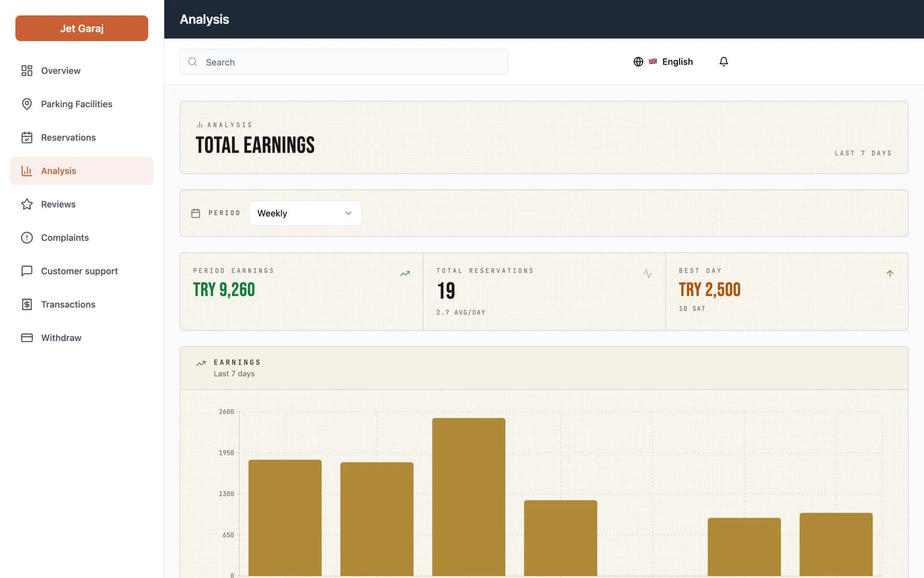924x578 pixels.
Task: Click the Complaints alert icon
Action: click(x=27, y=238)
